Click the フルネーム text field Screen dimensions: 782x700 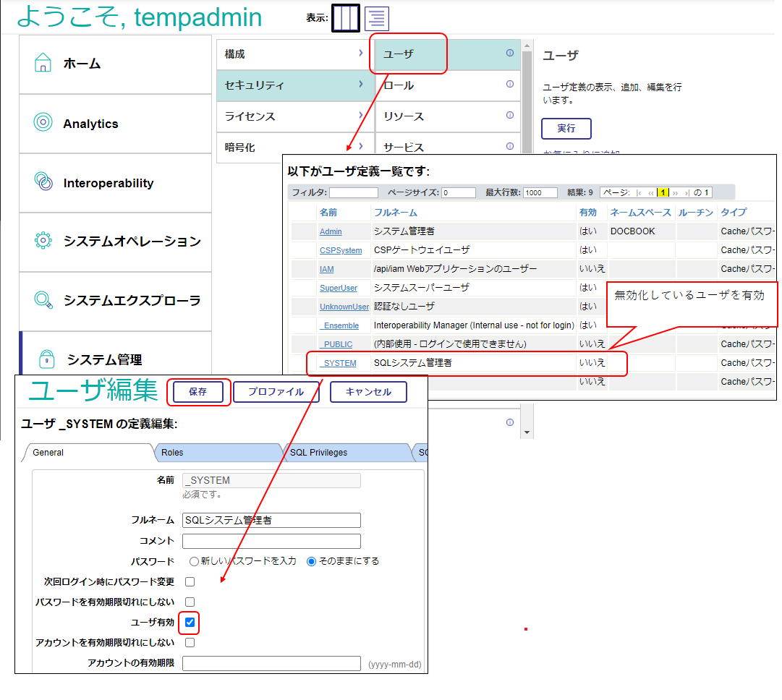[x=271, y=520]
